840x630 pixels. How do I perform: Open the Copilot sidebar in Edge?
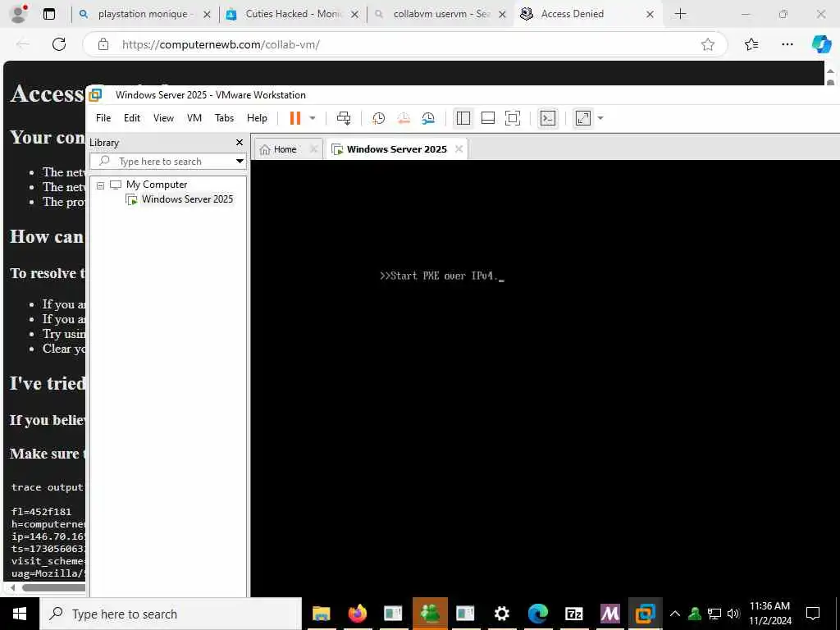pos(821,44)
